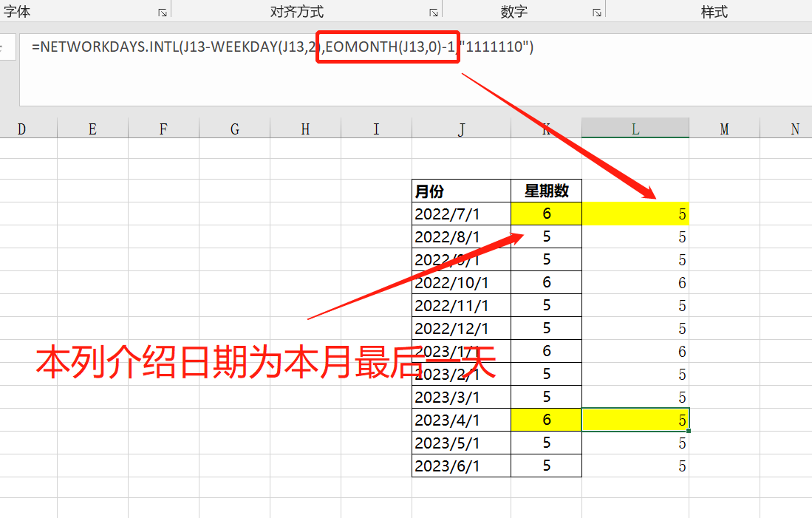The width and height of the screenshot is (812, 518).
Task: Open the 对齐方式 group dialog launcher
Action: tap(434, 13)
